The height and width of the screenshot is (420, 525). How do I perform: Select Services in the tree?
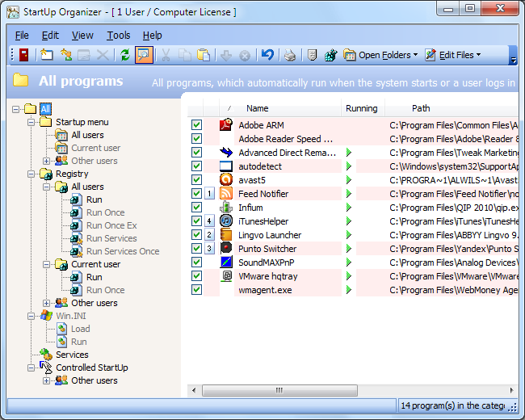pyautogui.click(x=72, y=355)
